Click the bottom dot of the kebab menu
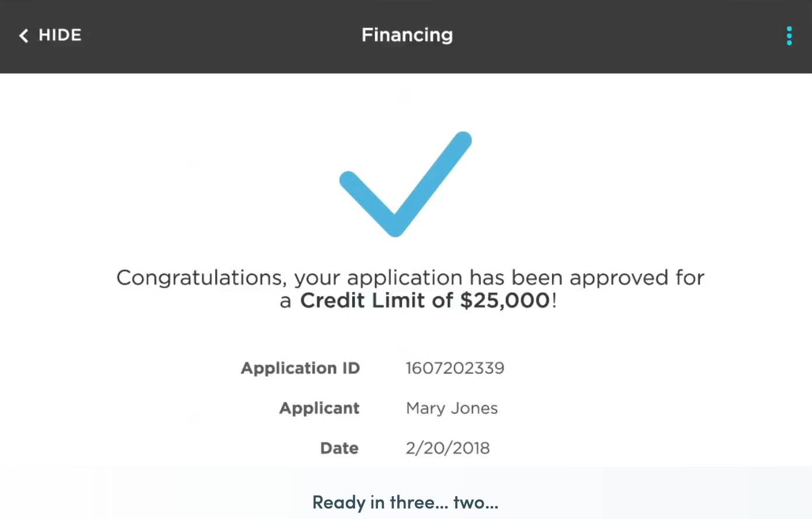 tap(789, 42)
